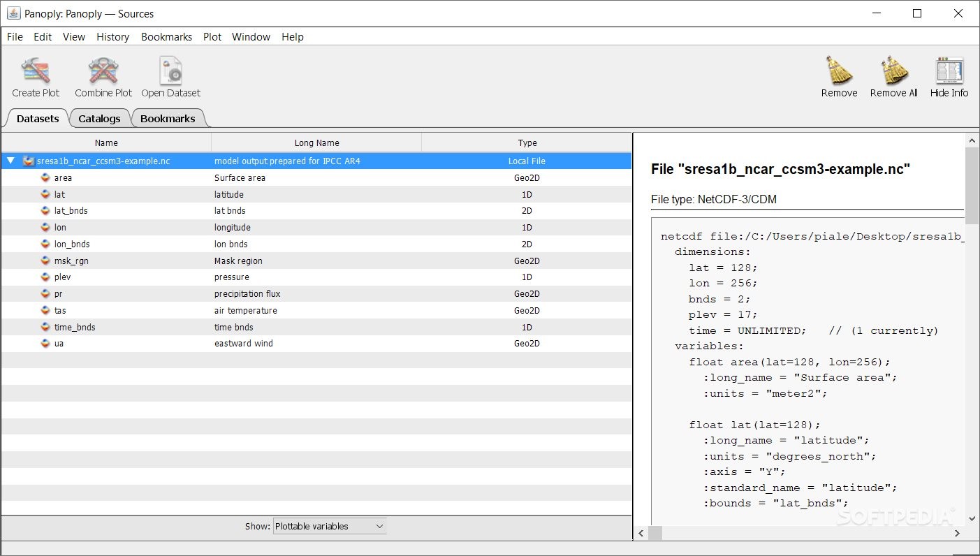
Task: Sort by the Type column header
Action: click(x=527, y=143)
